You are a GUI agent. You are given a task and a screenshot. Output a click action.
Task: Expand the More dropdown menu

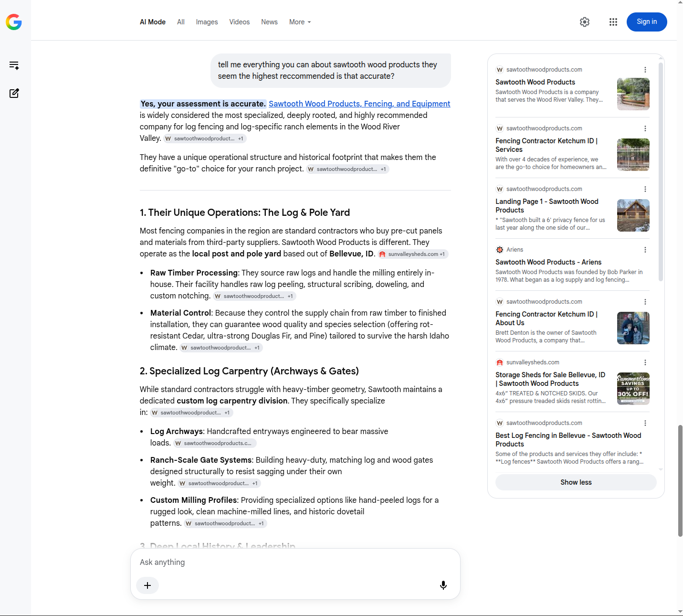point(300,22)
